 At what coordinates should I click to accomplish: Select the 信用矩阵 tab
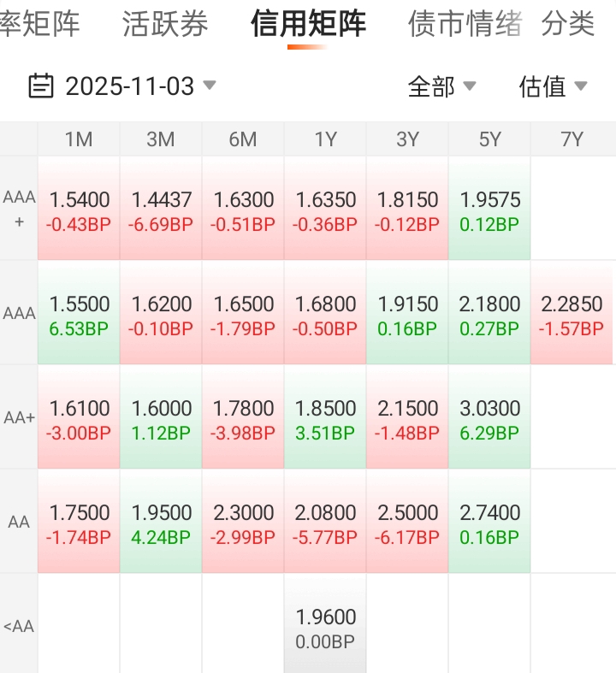pos(308,24)
